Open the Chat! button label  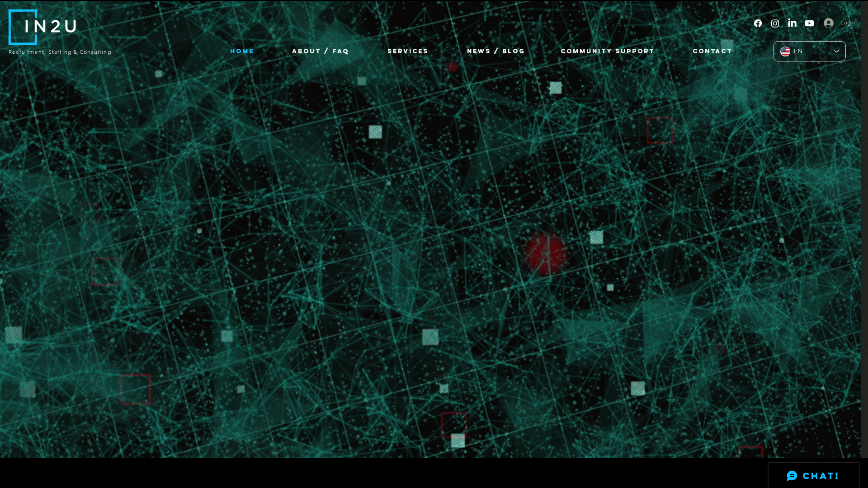(x=821, y=476)
